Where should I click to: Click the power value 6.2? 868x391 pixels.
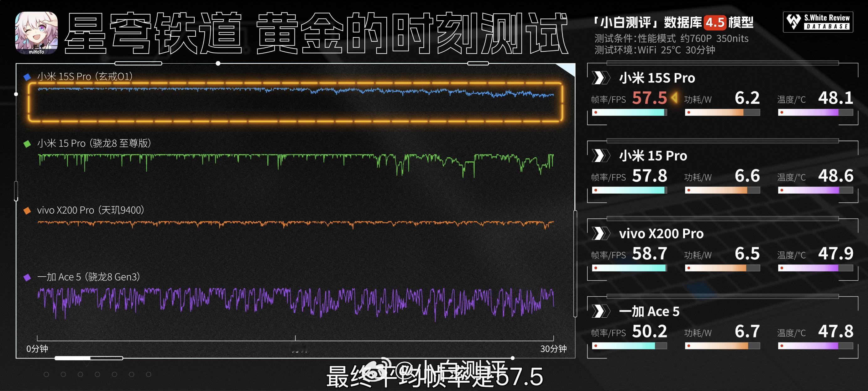[x=747, y=98]
